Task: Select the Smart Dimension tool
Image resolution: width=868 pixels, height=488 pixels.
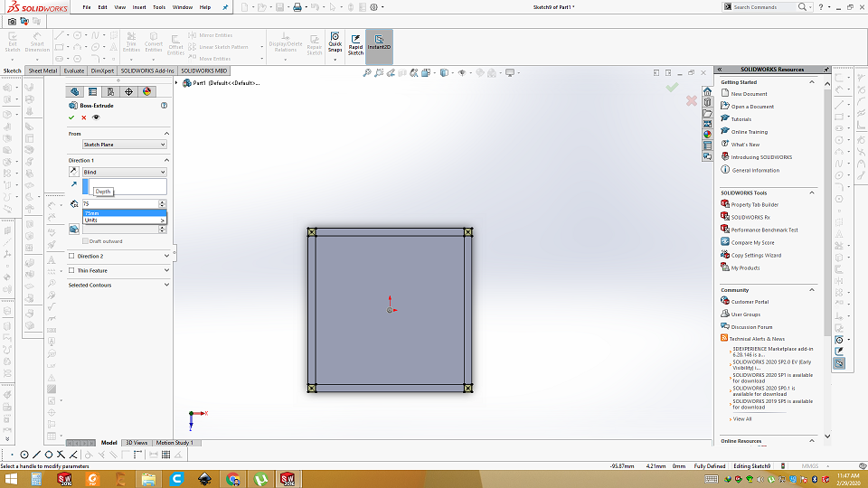Action: pos(37,42)
